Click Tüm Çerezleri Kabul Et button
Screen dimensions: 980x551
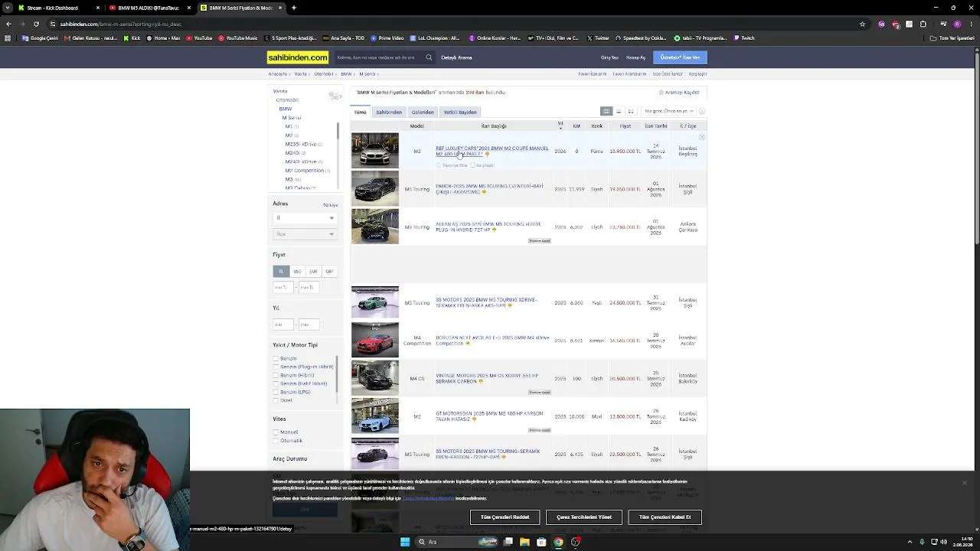pyautogui.click(x=665, y=517)
